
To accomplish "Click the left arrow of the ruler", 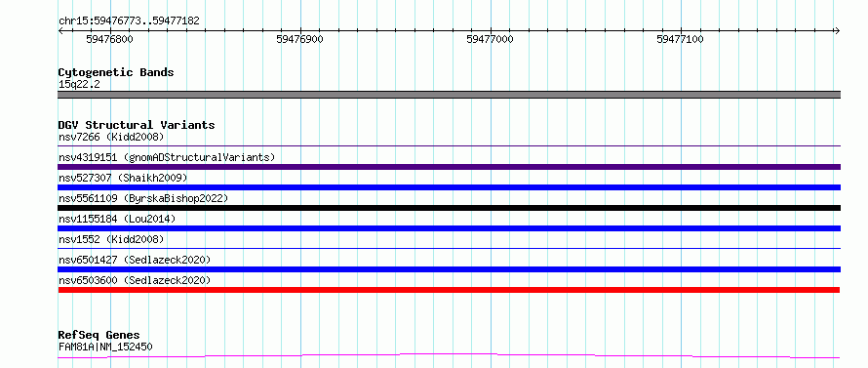I will click(x=60, y=30).
